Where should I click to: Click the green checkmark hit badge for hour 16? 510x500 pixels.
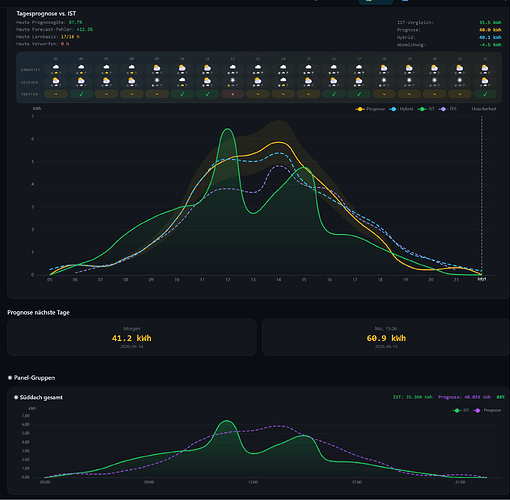334,94
